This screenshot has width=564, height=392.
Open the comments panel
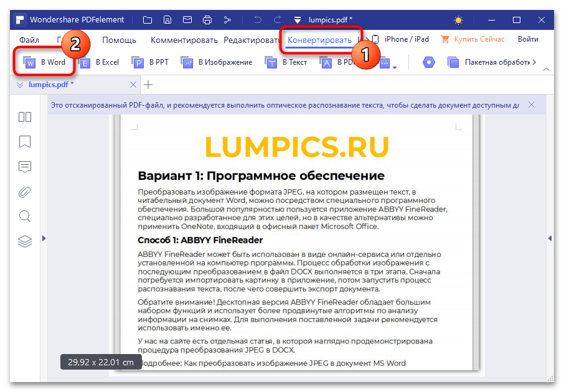coord(25,167)
